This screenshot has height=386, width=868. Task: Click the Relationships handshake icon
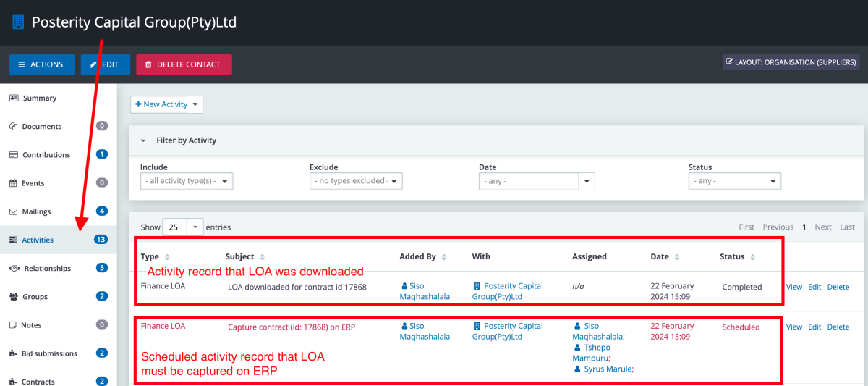click(x=14, y=268)
